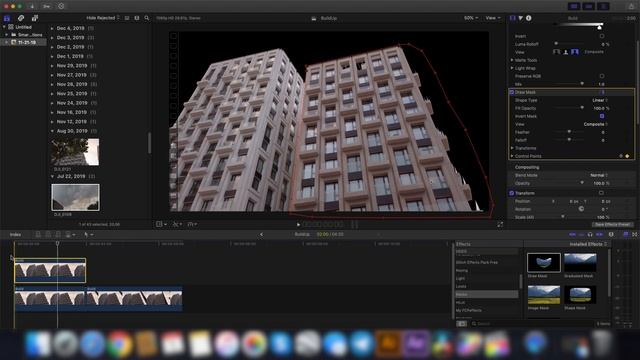The height and width of the screenshot is (360, 640).
Task: Click the browser search magnifier icon
Action: [x=147, y=18]
